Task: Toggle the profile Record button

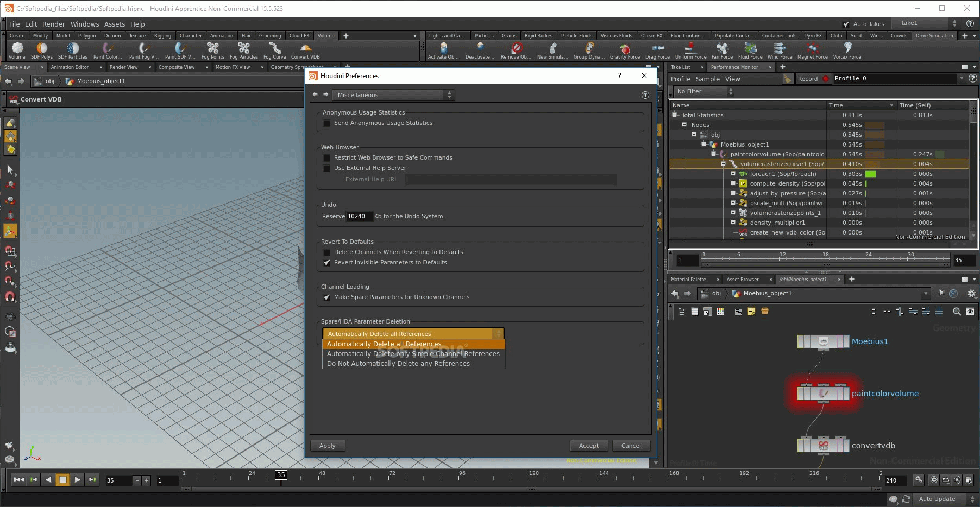Action: (813, 79)
